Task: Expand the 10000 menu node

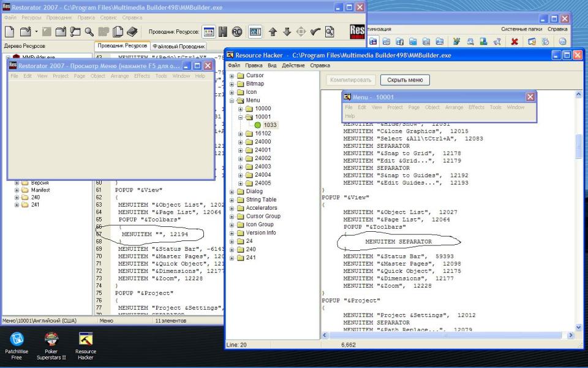Action: [x=240, y=109]
